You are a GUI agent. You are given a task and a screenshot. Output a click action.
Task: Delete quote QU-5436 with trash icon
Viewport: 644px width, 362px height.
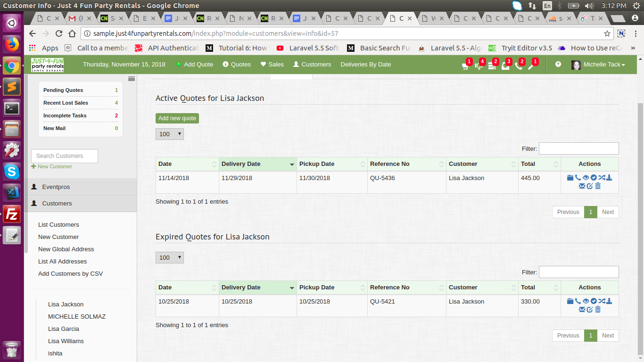click(x=598, y=186)
